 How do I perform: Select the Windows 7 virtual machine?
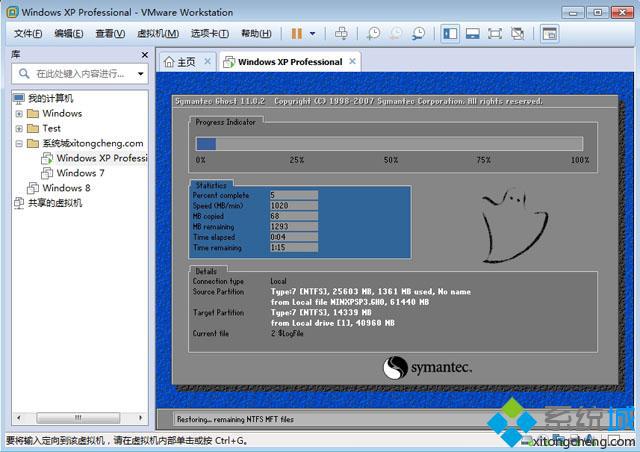pos(80,173)
